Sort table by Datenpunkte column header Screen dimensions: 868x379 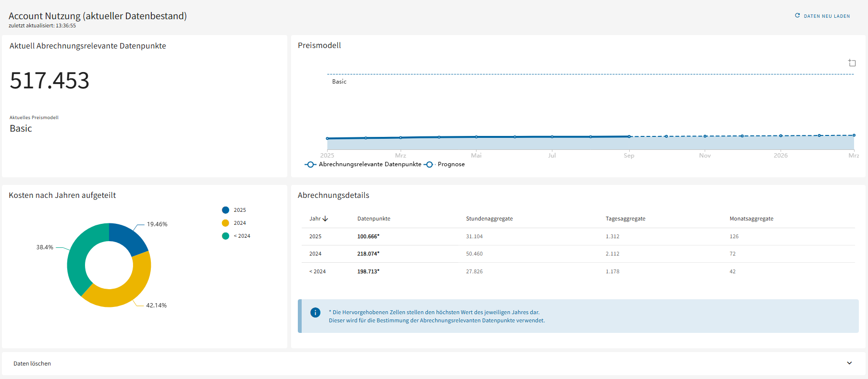pyautogui.click(x=374, y=219)
